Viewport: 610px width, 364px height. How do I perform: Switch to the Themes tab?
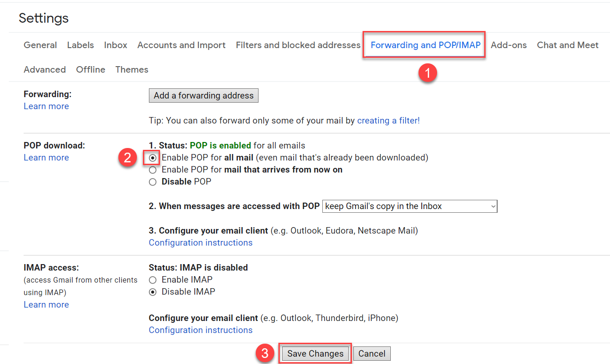(x=132, y=70)
